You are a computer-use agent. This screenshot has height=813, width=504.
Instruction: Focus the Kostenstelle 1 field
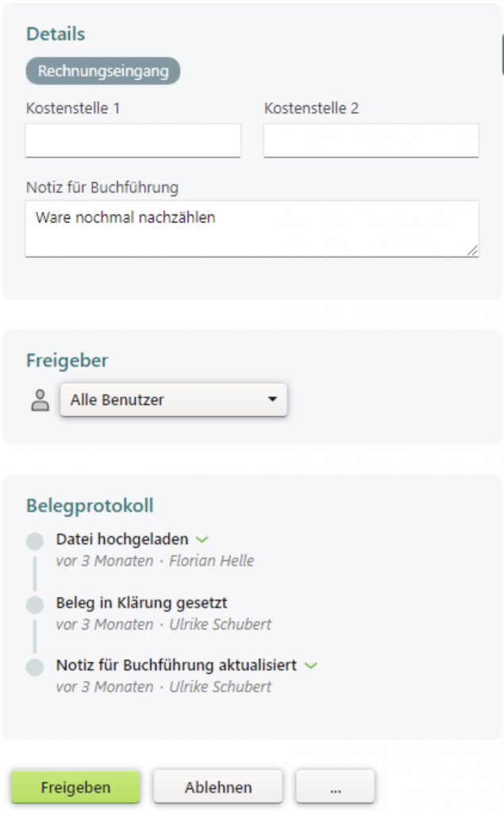tap(133, 141)
